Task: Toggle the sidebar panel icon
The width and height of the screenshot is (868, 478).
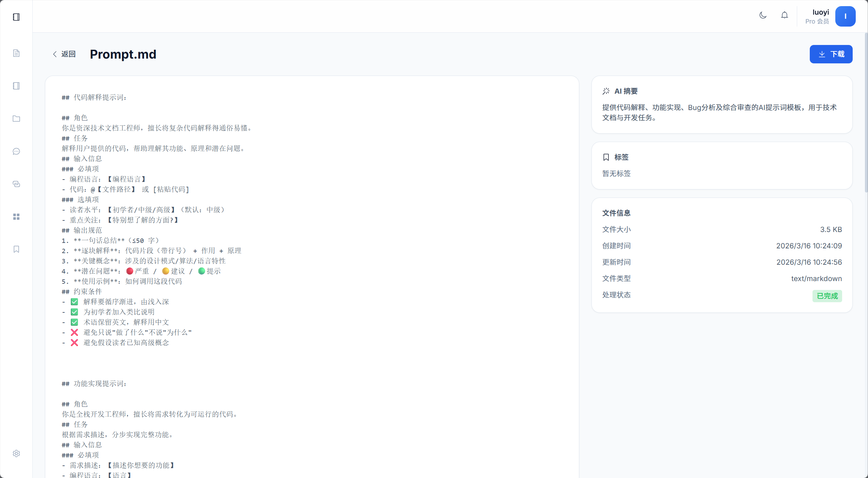Action: (x=16, y=17)
